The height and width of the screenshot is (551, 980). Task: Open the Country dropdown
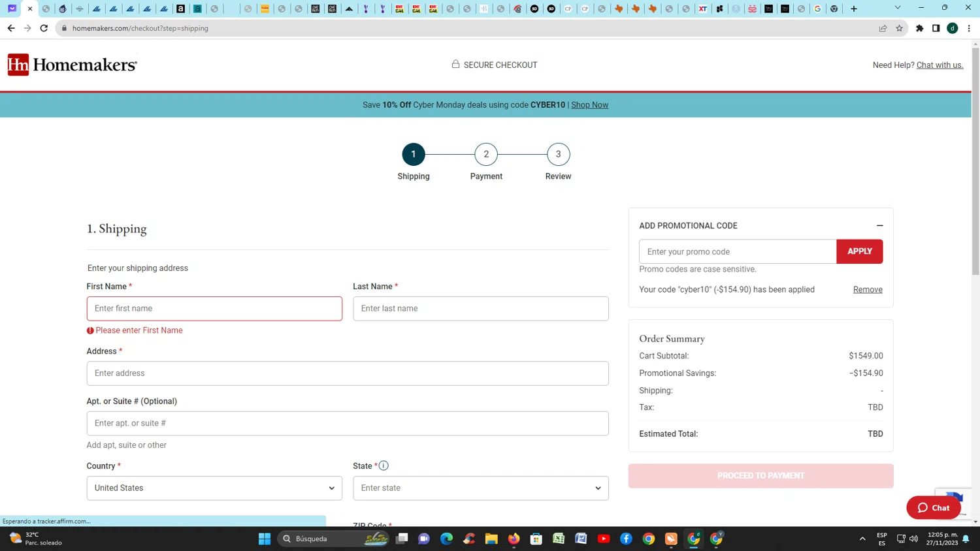(214, 488)
